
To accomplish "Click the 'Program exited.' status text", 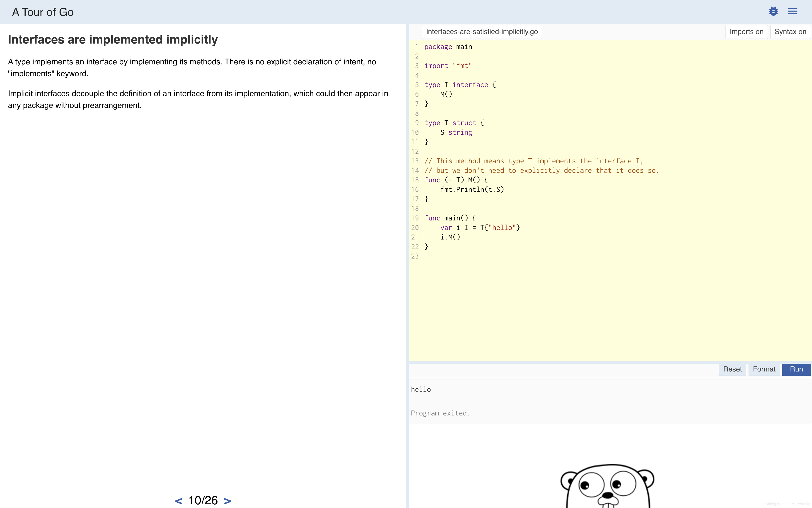I will pyautogui.click(x=440, y=413).
